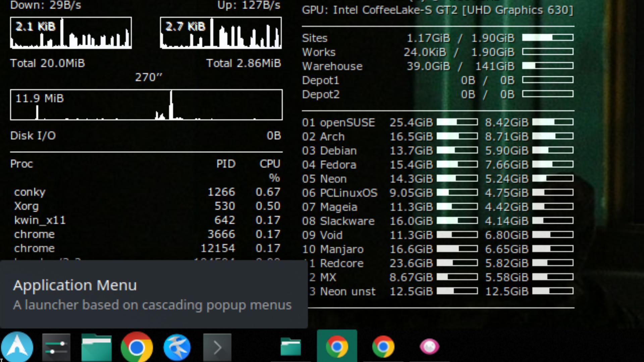Select the highlighted active Chrome task
This screenshot has width=644, height=362.
pos(337,347)
